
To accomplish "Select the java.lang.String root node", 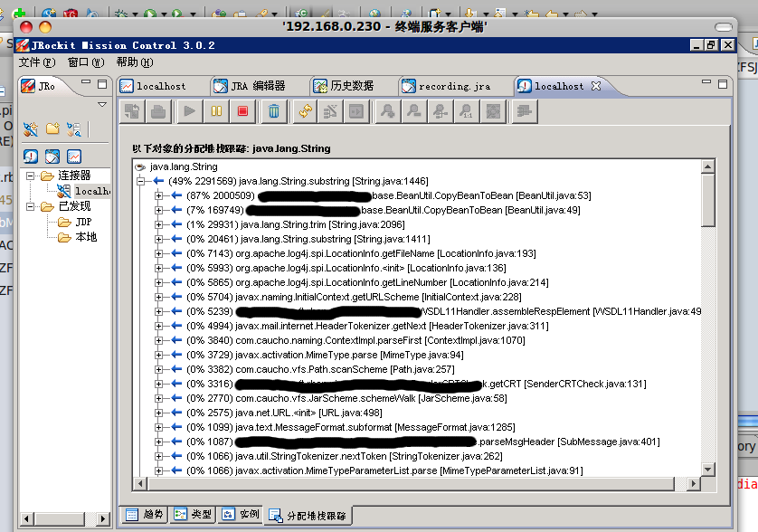I will click(176, 166).
